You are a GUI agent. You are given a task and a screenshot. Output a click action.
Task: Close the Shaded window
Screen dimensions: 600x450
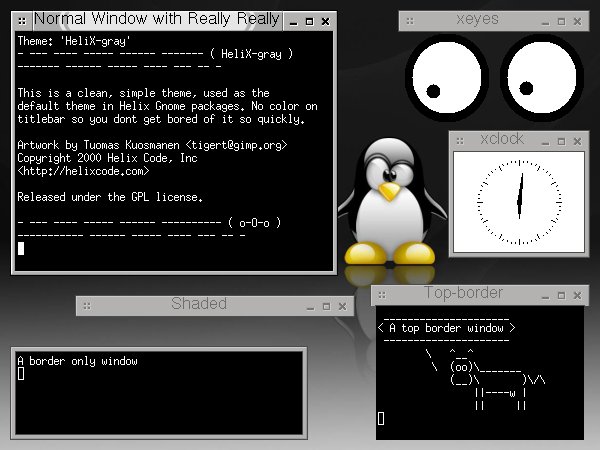(342, 307)
